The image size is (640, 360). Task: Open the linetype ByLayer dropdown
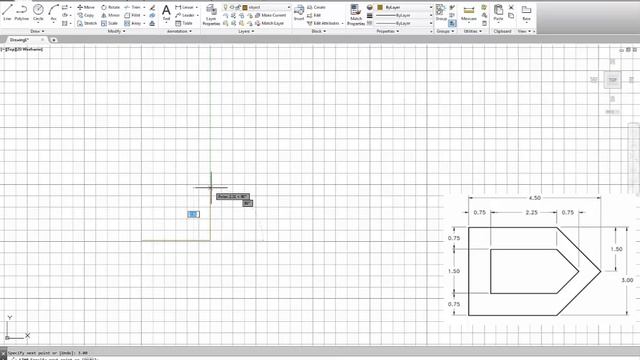point(431,23)
